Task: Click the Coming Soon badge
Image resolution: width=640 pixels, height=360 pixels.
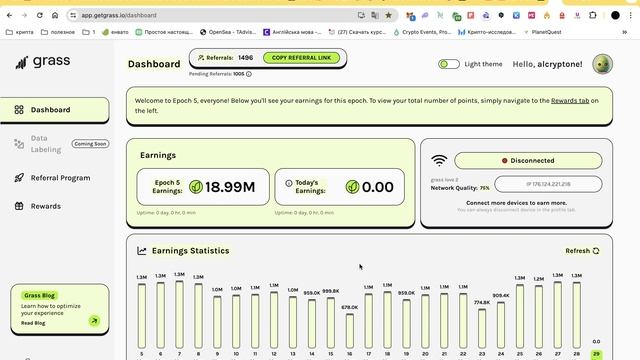Action: (90, 144)
